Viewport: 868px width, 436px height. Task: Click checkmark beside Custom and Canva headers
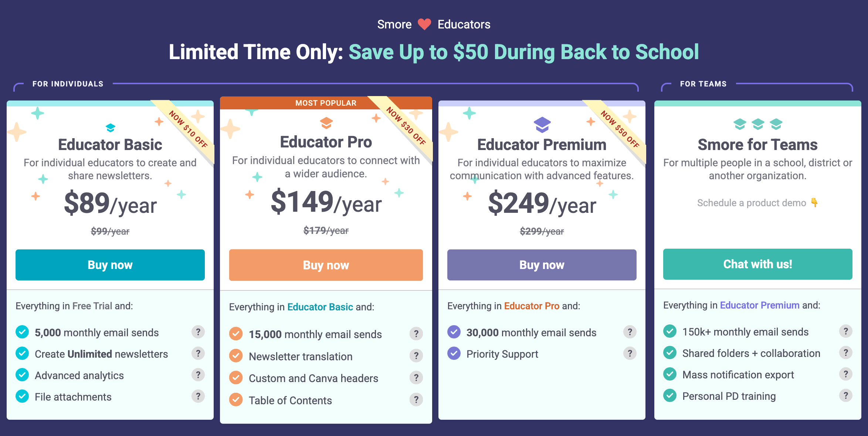click(x=236, y=378)
